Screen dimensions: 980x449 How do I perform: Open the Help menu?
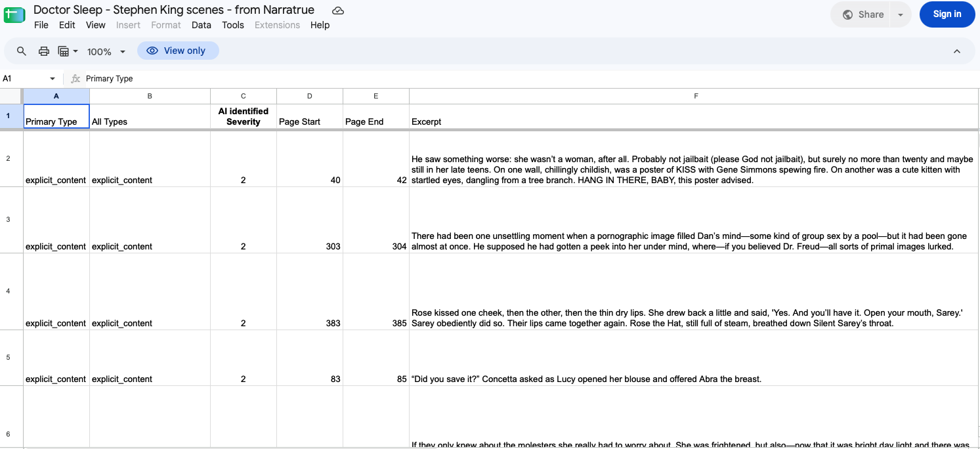(x=320, y=25)
